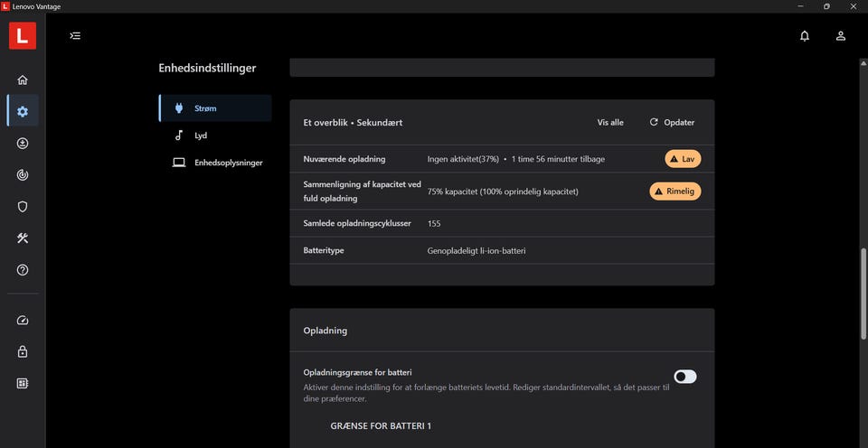Click the Strøm power plug icon
Viewport: 868px width, 448px height.
click(179, 108)
